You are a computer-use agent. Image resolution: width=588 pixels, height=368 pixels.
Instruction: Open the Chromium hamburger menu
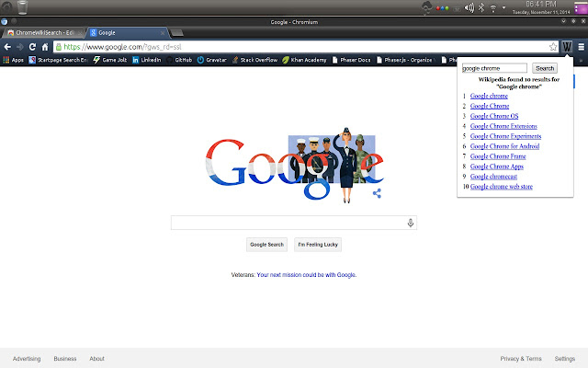[x=582, y=47]
